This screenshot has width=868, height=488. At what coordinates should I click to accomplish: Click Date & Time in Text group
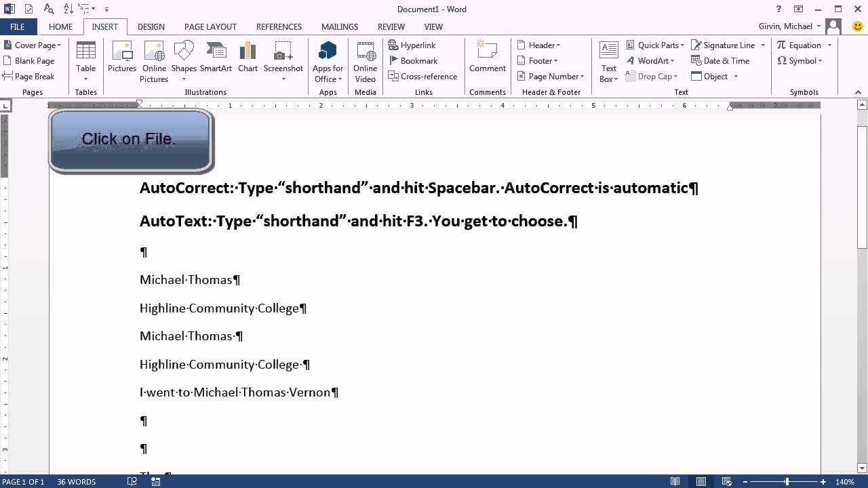tap(720, 60)
